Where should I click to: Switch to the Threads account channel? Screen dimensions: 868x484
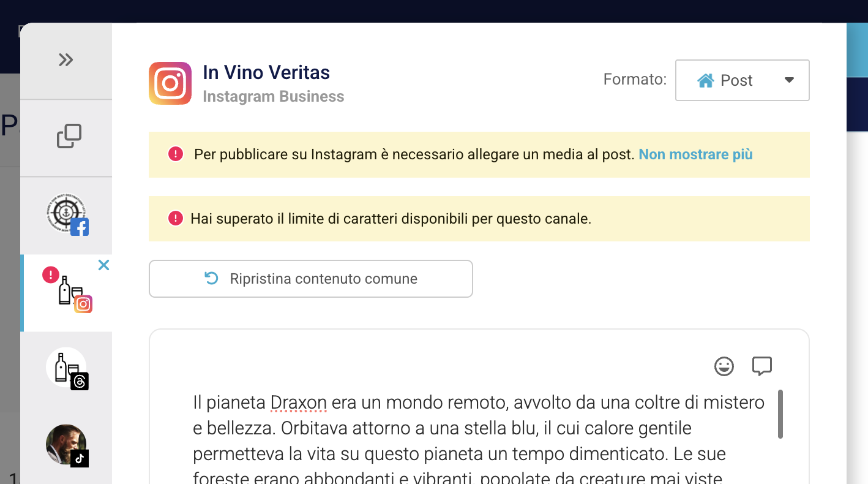click(x=67, y=369)
